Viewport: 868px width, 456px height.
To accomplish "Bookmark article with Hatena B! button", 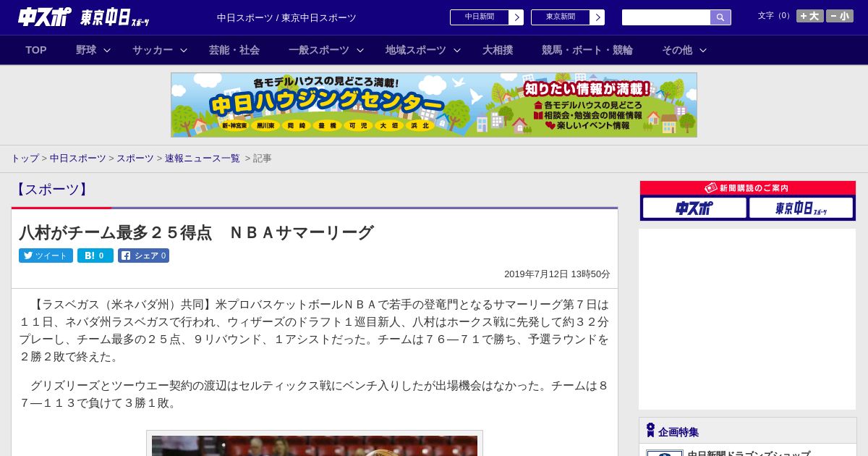I will coord(95,256).
